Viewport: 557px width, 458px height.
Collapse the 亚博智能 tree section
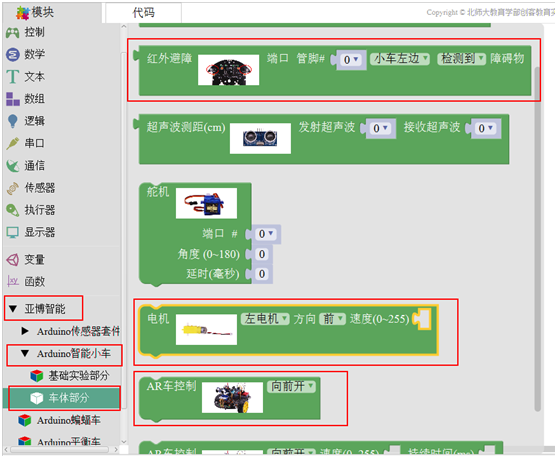pos(13,309)
